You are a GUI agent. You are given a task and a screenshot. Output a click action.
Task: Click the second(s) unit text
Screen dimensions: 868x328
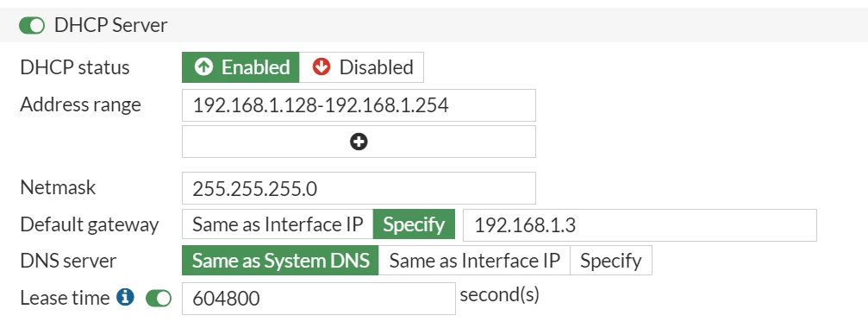[499, 294]
